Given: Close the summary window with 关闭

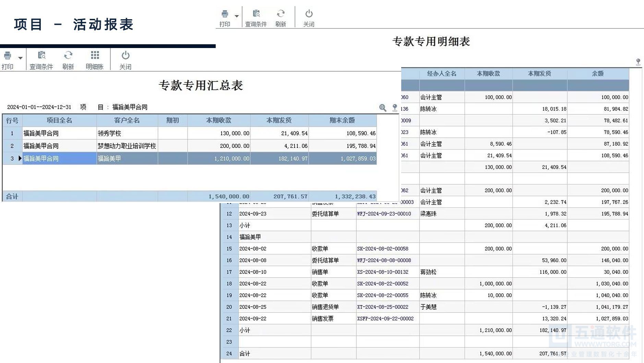Looking at the screenshot, I should coord(125,60).
